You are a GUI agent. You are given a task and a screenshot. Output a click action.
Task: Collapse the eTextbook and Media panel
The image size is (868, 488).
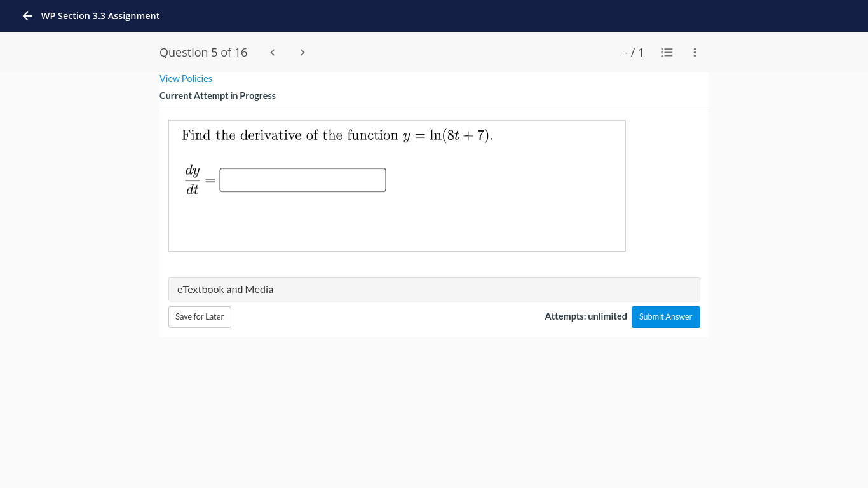pyautogui.click(x=434, y=289)
